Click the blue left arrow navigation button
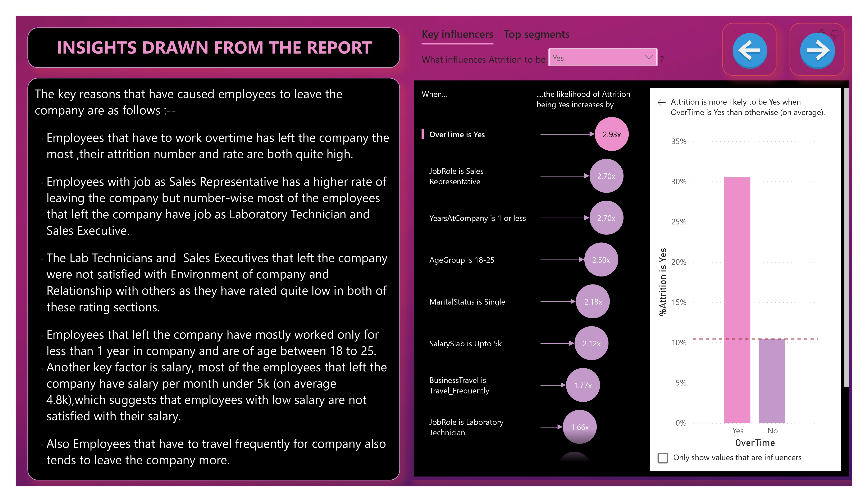 749,50
